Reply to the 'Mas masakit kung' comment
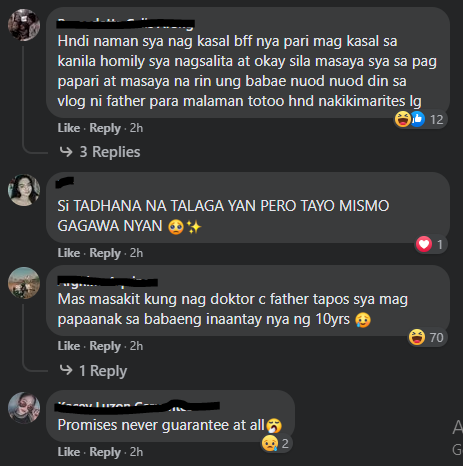 (x=105, y=346)
